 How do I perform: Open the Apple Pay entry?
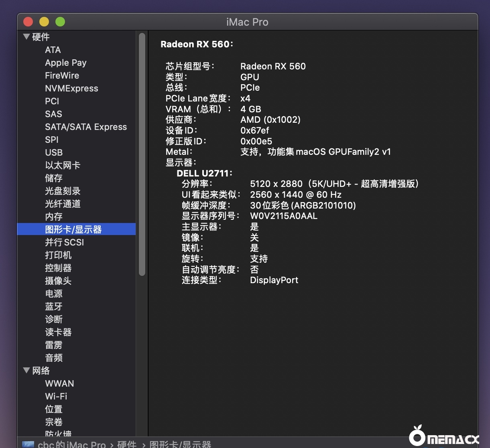(x=66, y=63)
